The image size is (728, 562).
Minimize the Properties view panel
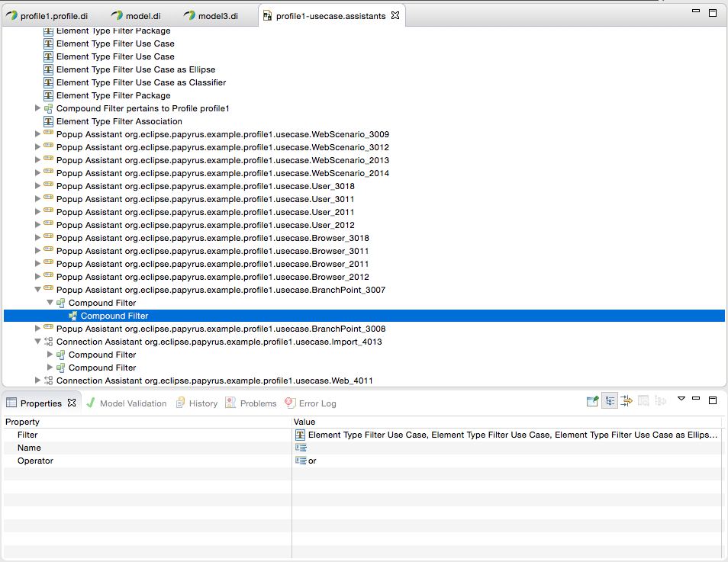point(695,398)
